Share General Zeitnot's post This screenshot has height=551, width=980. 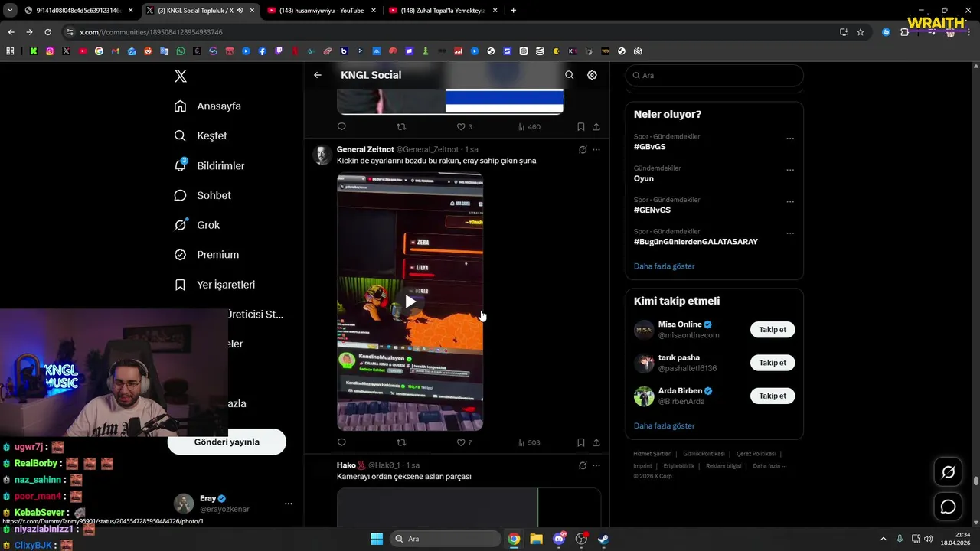(x=596, y=442)
